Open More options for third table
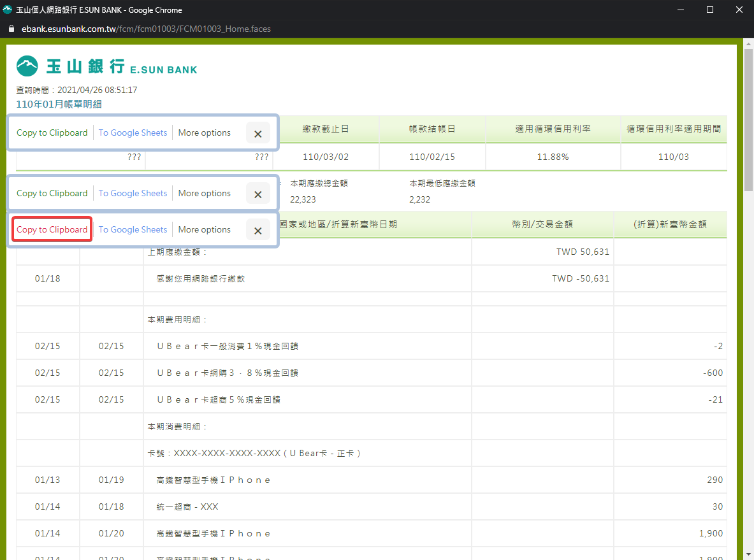Viewport: 754px width, 560px height. coord(205,229)
